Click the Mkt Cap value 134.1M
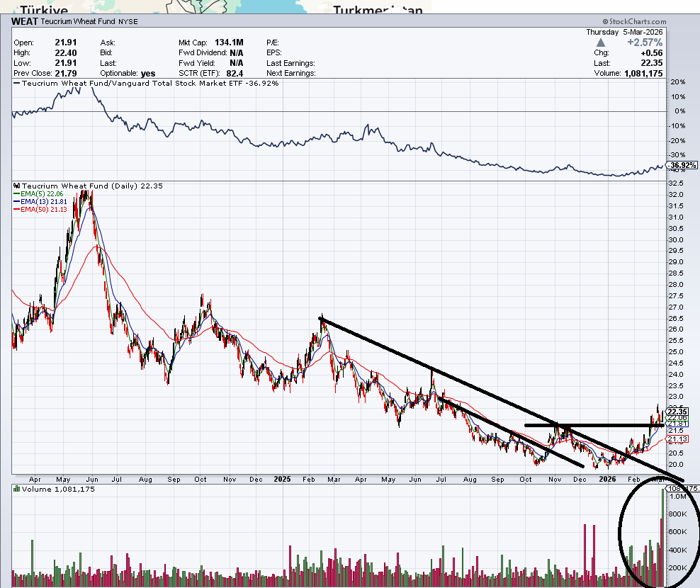Viewport: 700px width, 588px height. tap(229, 43)
